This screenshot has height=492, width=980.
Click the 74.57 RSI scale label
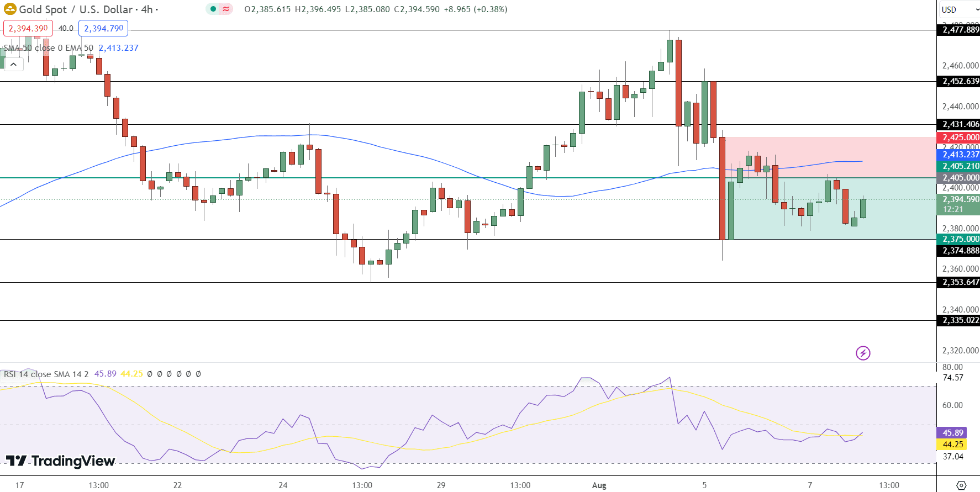click(952, 378)
